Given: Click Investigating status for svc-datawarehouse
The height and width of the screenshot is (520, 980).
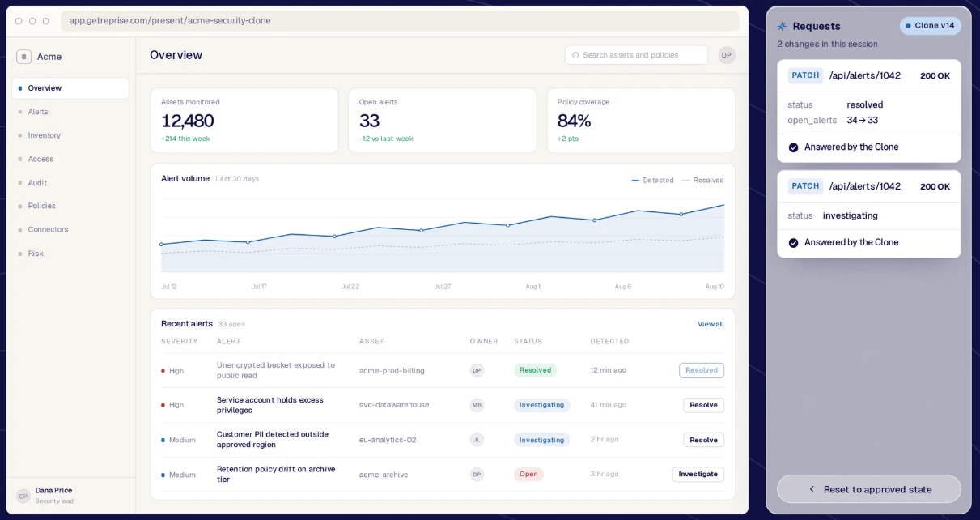Looking at the screenshot, I should coord(541,405).
